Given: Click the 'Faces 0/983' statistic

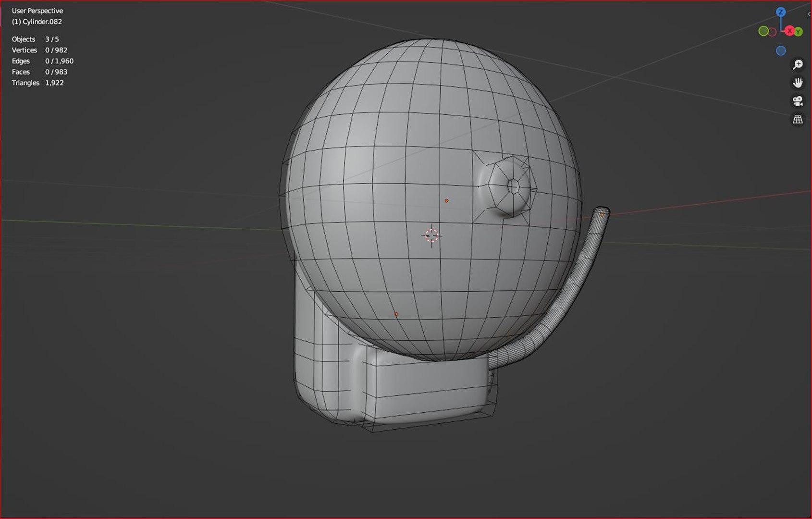Looking at the screenshot, I should point(39,72).
